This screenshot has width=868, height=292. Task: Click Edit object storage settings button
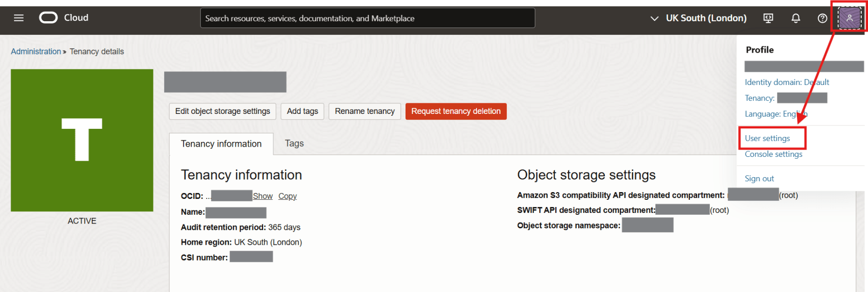tap(223, 111)
